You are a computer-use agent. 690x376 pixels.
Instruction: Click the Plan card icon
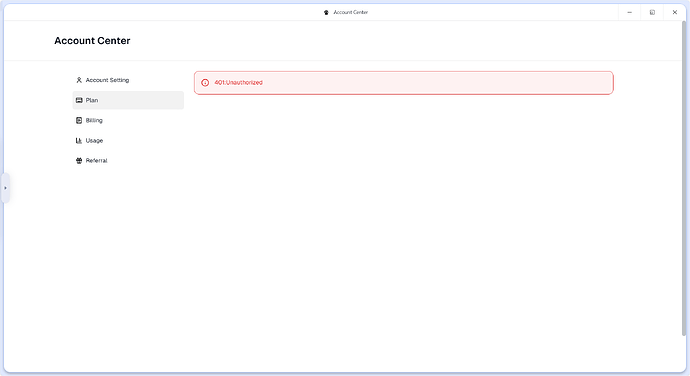point(79,100)
